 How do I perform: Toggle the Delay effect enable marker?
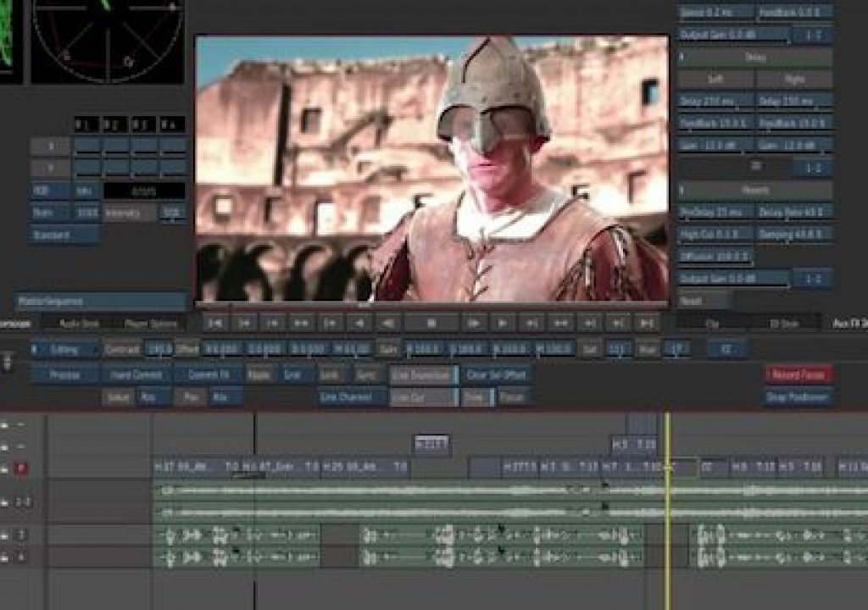click(x=682, y=57)
